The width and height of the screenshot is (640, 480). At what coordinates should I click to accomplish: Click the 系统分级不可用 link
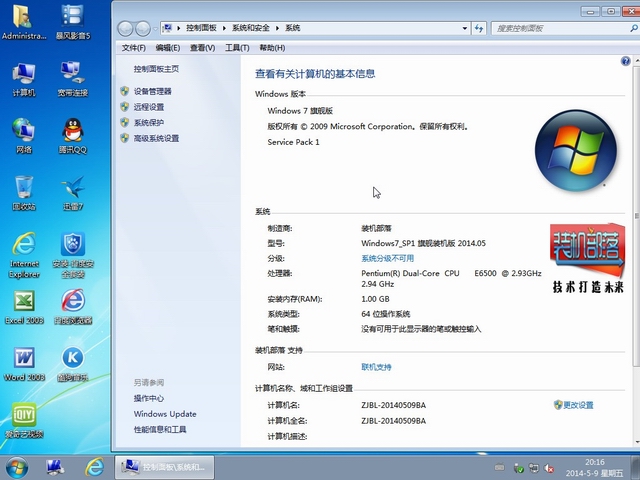point(387,258)
